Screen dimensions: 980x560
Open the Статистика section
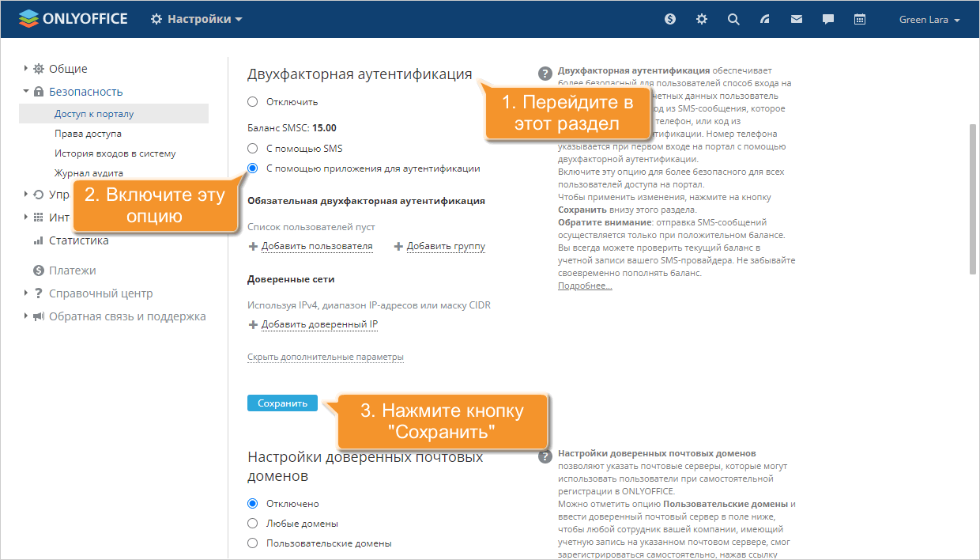click(79, 240)
